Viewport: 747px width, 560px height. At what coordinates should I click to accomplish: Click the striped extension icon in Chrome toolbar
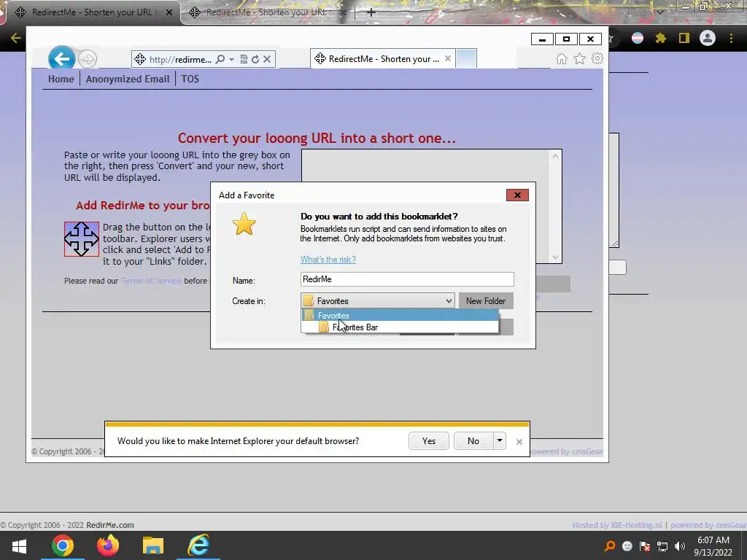pos(638,38)
